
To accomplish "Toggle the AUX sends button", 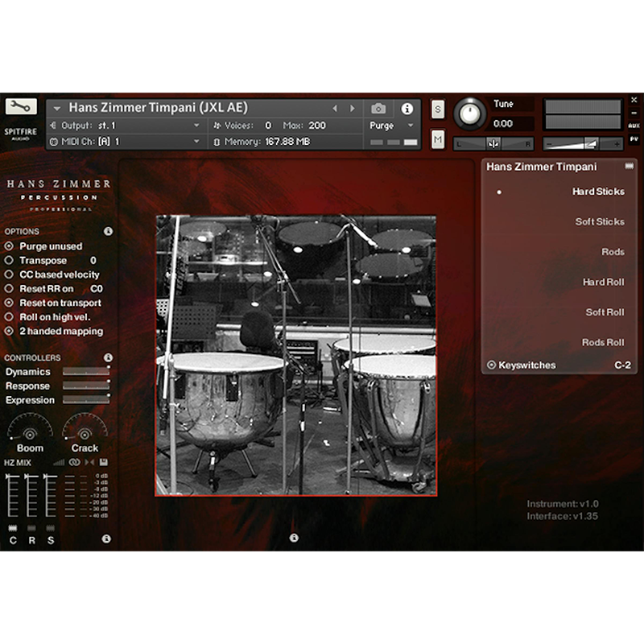I will [634, 126].
